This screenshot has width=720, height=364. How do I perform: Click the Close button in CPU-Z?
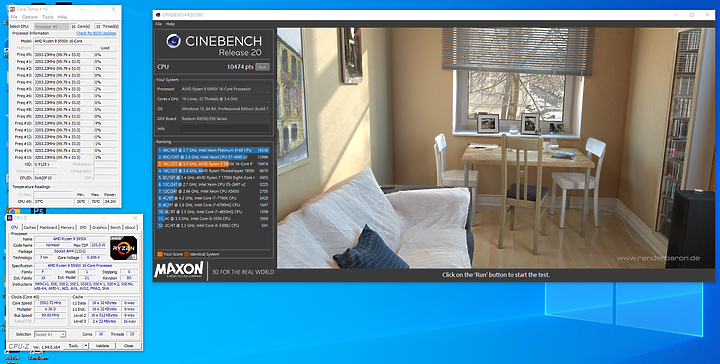(x=129, y=346)
